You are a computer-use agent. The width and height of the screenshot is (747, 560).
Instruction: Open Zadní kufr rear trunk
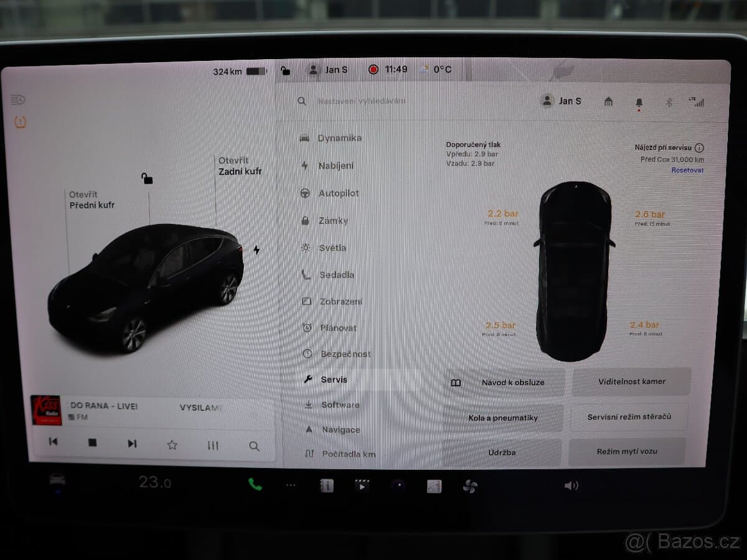click(240, 166)
